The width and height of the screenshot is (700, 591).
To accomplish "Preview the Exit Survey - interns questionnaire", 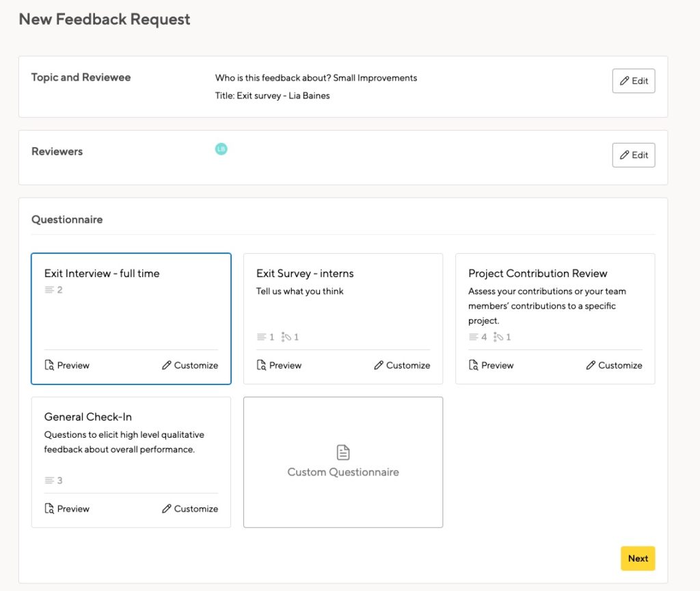I will 279,365.
